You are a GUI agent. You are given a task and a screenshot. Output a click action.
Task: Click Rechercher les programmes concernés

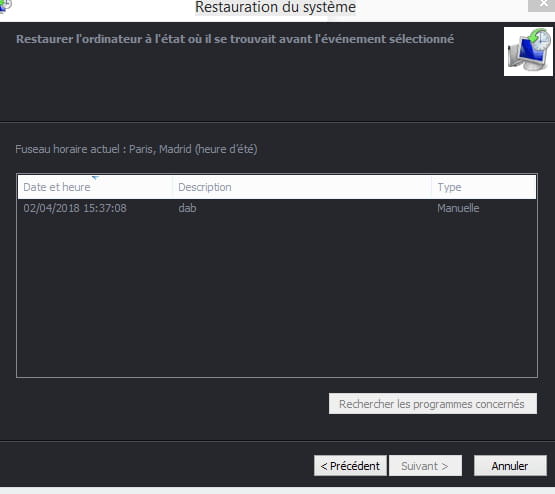coord(433,404)
